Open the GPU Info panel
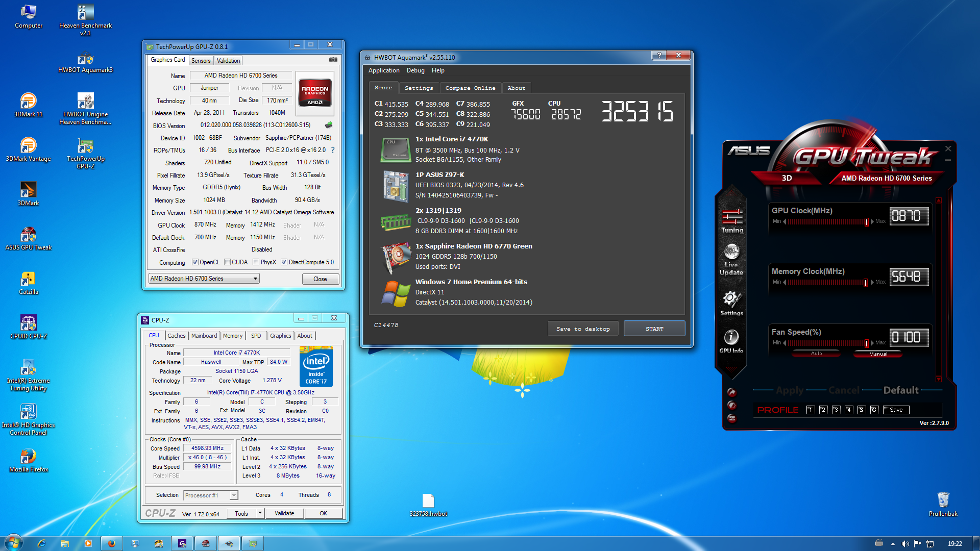Image resolution: width=980 pixels, height=551 pixels. click(731, 341)
